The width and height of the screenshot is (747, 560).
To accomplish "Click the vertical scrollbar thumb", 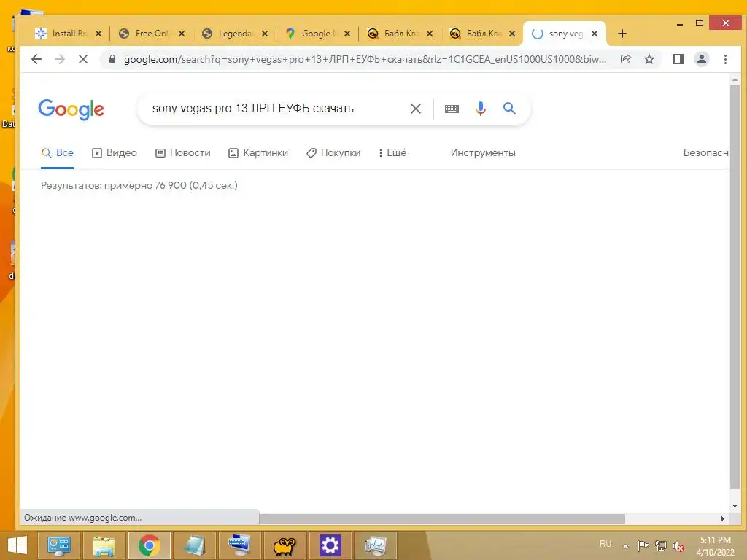I will click(x=735, y=287).
